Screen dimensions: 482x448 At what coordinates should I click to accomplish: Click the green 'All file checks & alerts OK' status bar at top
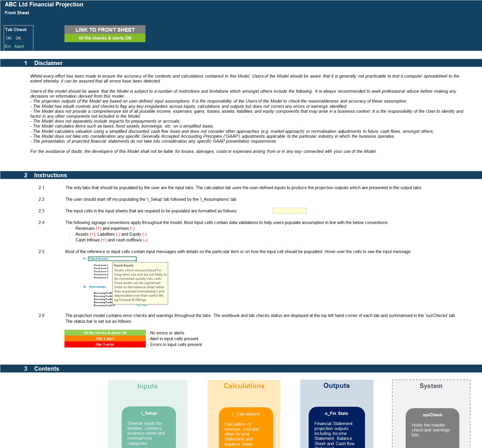point(105,38)
